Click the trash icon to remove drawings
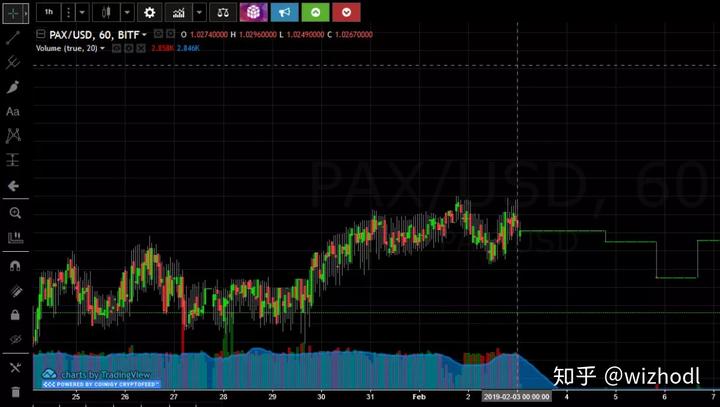 coord(14,392)
